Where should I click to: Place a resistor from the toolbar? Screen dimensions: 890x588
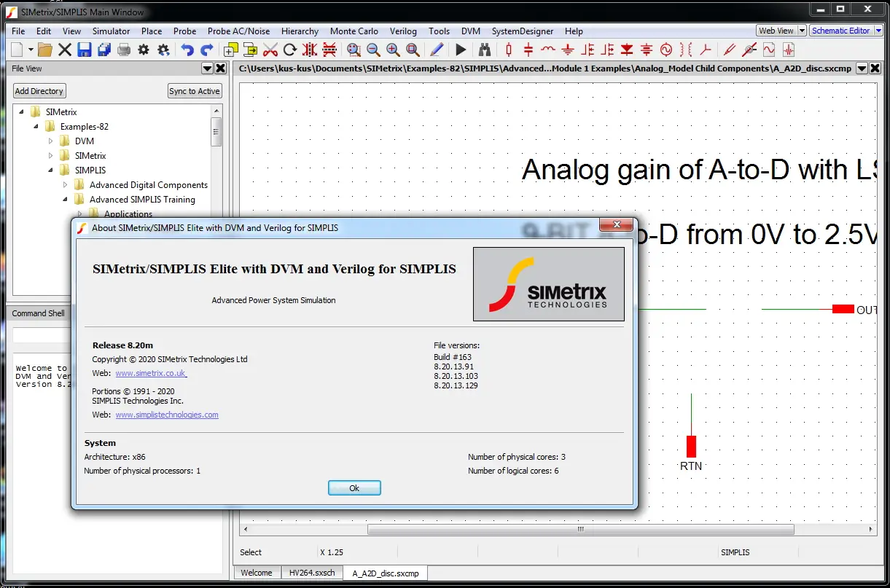click(x=509, y=50)
